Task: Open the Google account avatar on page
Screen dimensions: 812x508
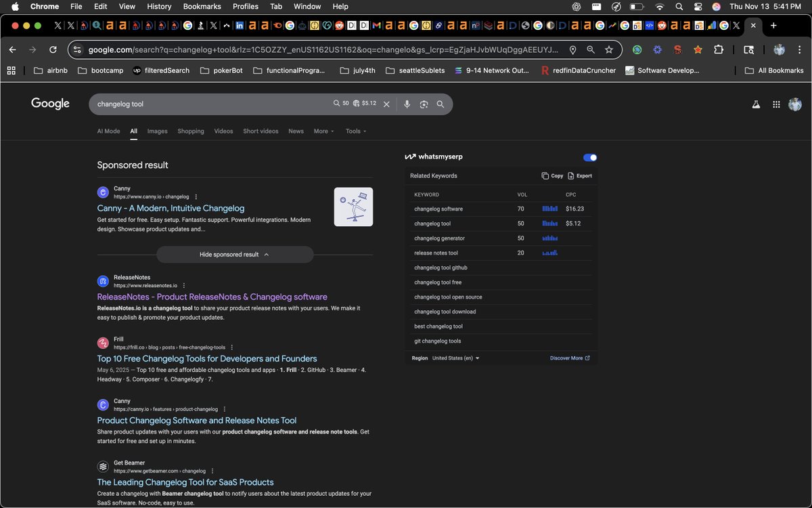Action: [795, 104]
